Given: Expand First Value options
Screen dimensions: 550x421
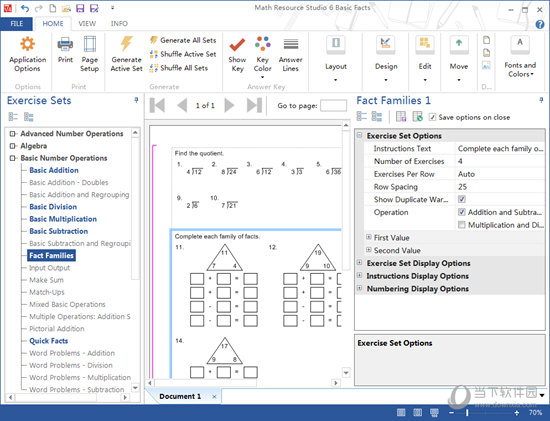Looking at the screenshot, I should coord(369,237).
